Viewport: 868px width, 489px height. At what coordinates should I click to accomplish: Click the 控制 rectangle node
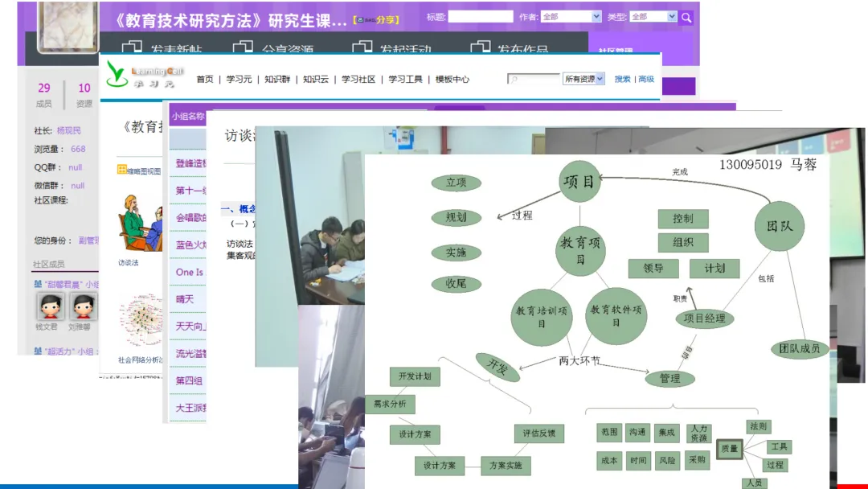pos(683,219)
